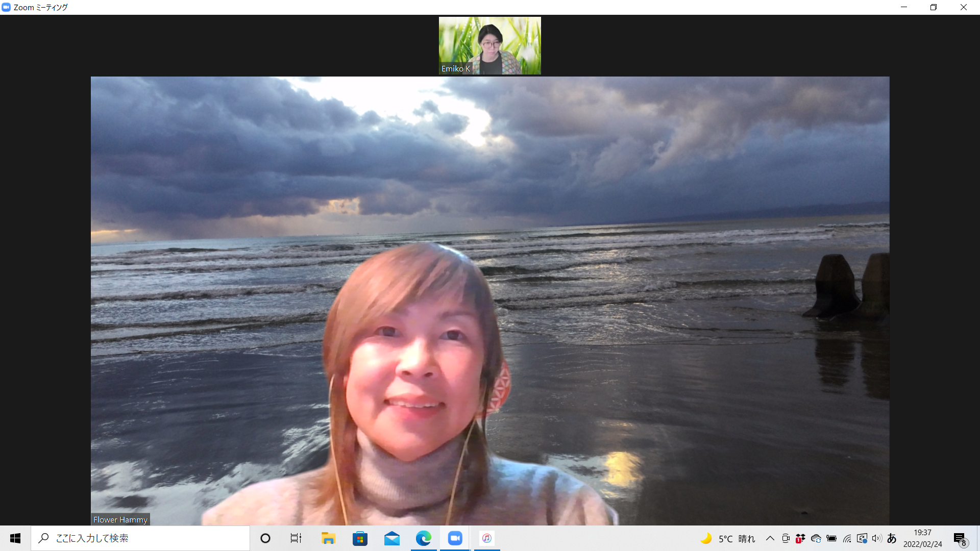Open the Windows Start menu
This screenshot has height=551, width=980.
15,538
